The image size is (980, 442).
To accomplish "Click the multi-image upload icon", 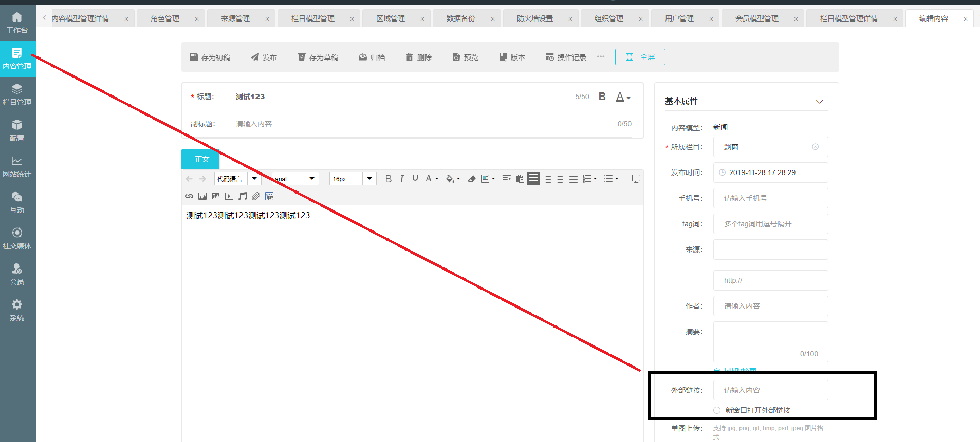I will (x=216, y=196).
